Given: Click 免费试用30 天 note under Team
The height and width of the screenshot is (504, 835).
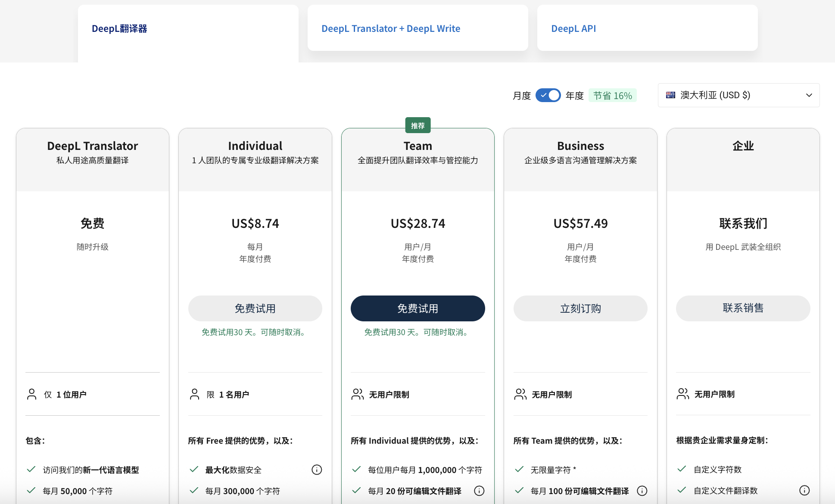Looking at the screenshot, I should pyautogui.click(x=417, y=332).
